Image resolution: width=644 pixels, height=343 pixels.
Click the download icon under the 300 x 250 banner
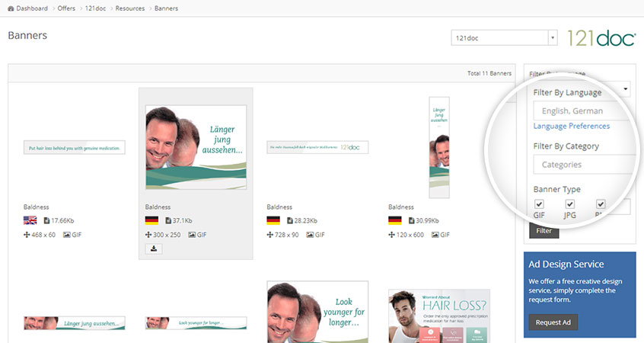151,248
